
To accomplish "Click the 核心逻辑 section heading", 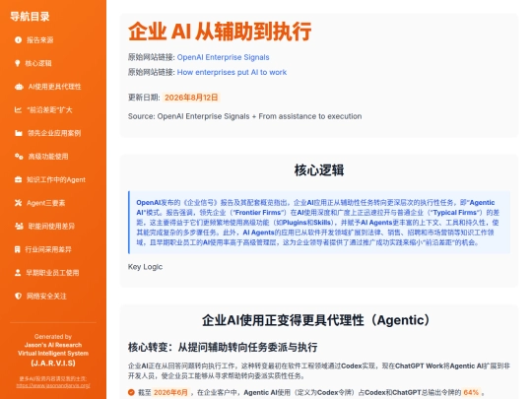I will point(319,170).
